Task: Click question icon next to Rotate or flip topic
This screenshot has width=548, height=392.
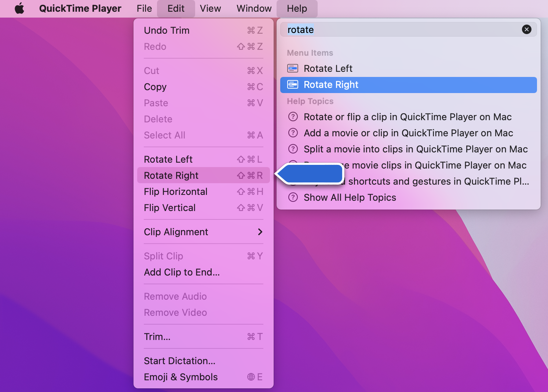Action: [x=293, y=117]
